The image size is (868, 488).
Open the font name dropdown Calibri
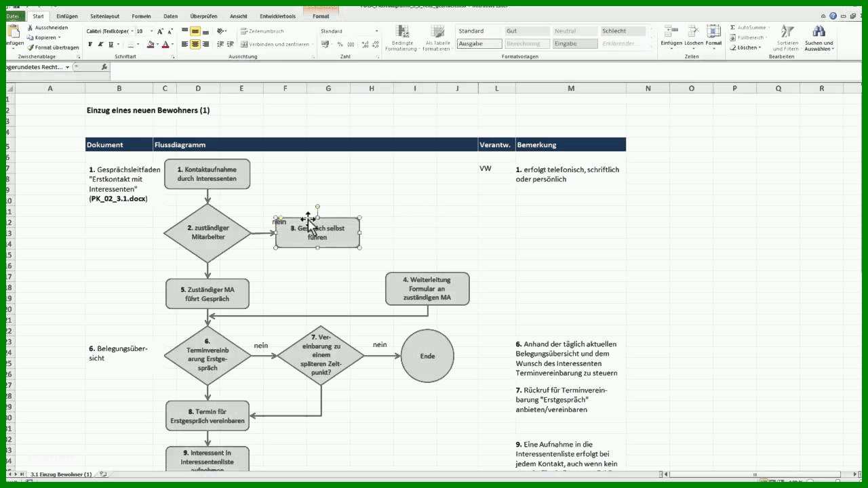[x=132, y=31]
